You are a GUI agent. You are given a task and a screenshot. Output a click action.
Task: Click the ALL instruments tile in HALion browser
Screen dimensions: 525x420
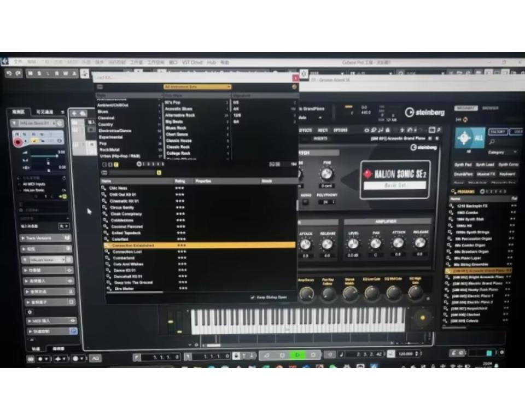(470, 138)
